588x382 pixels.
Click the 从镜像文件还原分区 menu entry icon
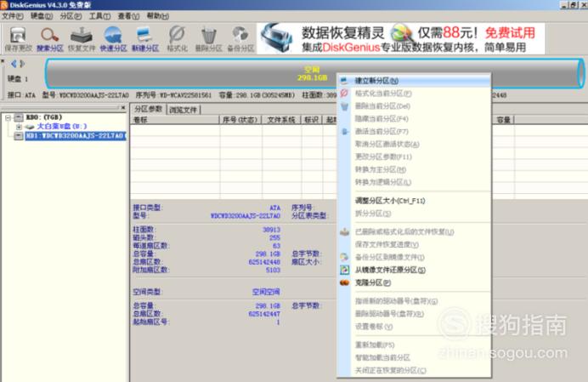point(344,270)
